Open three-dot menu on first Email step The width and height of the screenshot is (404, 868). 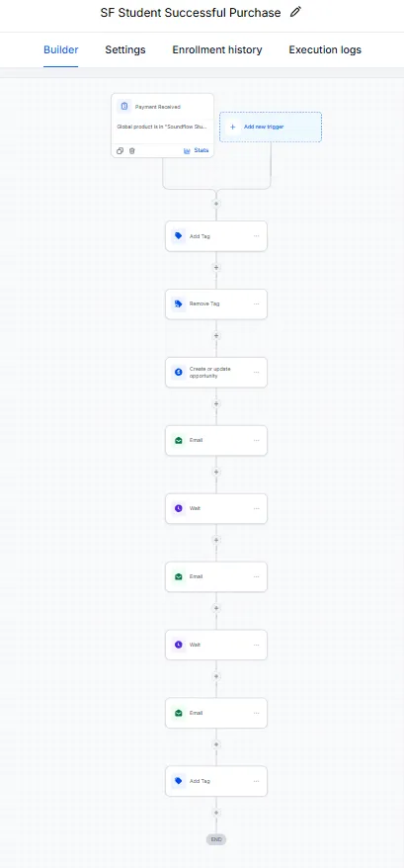coord(256,440)
